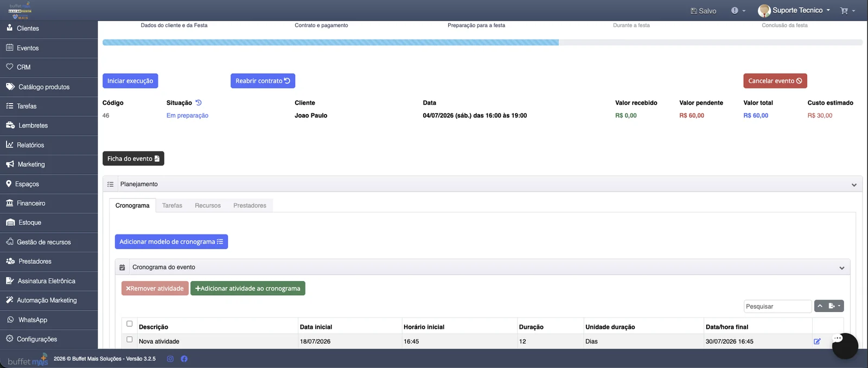Open the export icon dropdown near search

tap(835, 306)
